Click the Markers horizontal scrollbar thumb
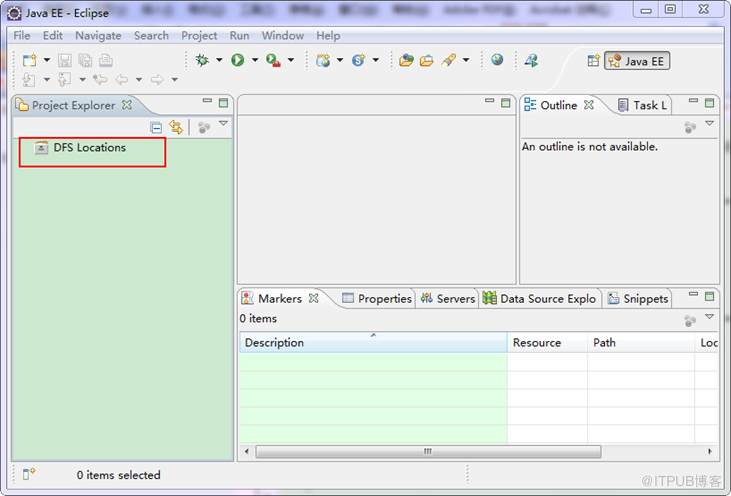 click(428, 452)
